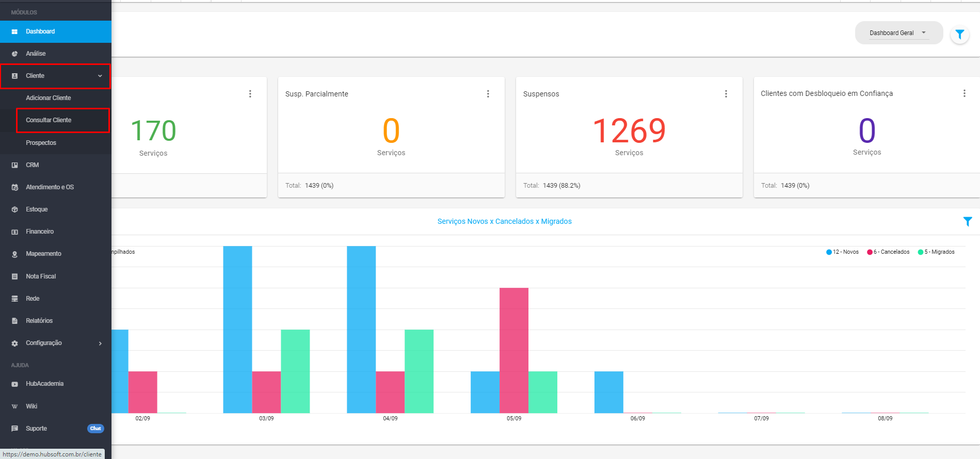Go to the Financeiro module
The width and height of the screenshot is (980, 459).
point(40,232)
